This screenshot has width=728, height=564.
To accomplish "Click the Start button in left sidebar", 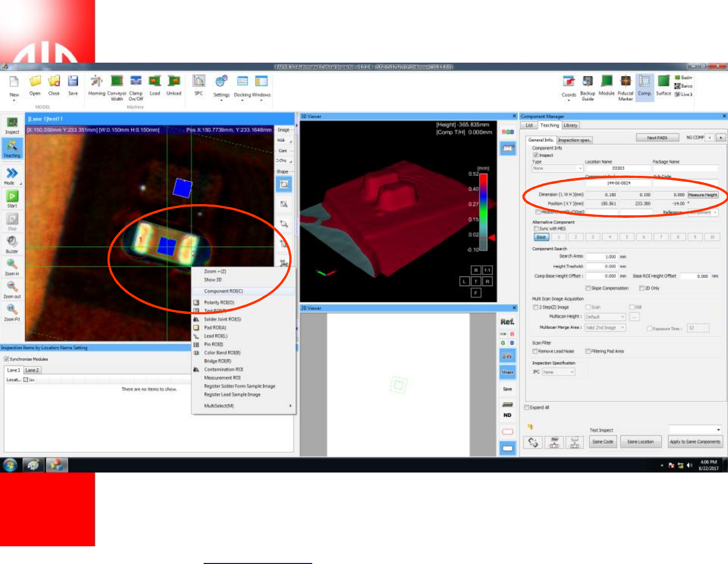I will click(12, 198).
